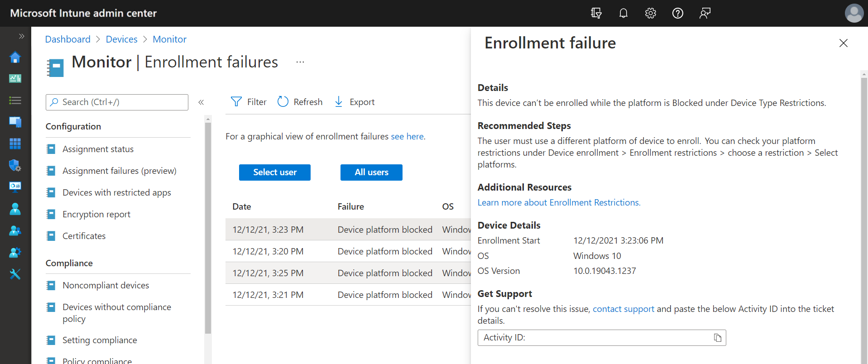Open the feedback icon in header
This screenshot has height=364, width=868.
(x=705, y=13)
